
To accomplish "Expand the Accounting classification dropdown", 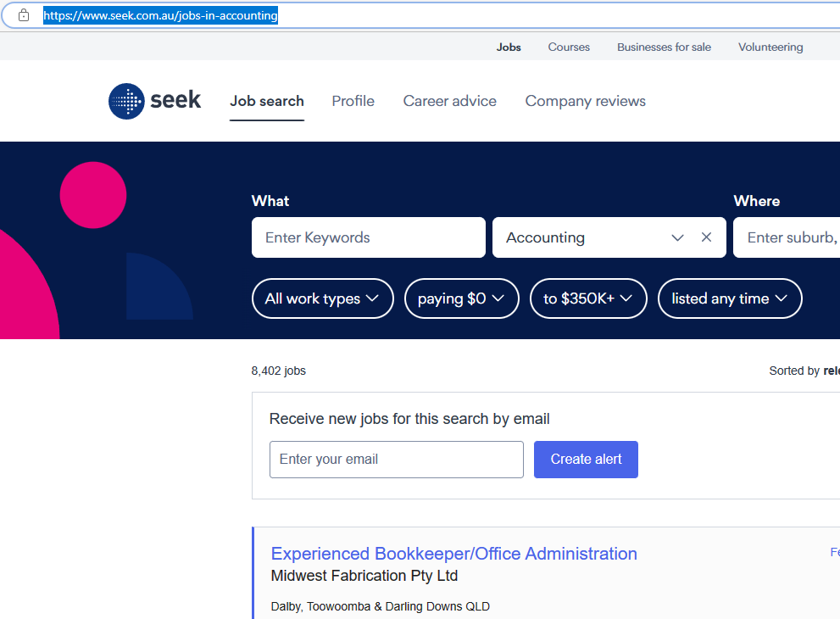I will 677,237.
